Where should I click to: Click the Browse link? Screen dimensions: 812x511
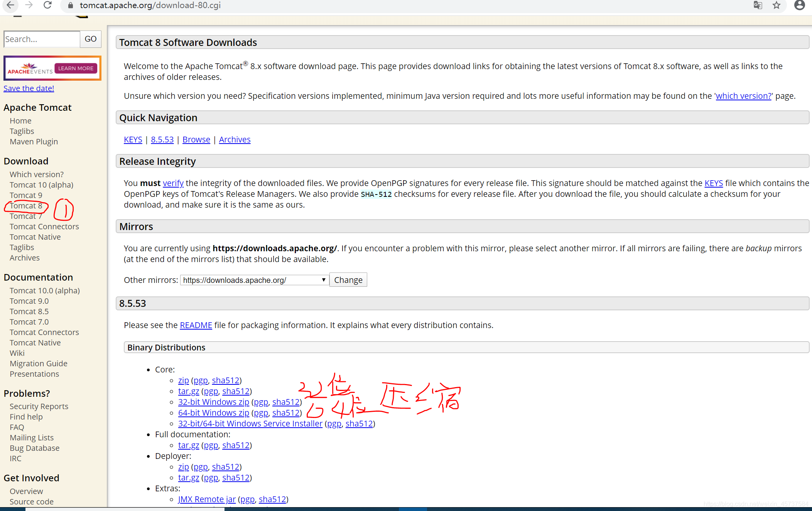pyautogui.click(x=196, y=140)
